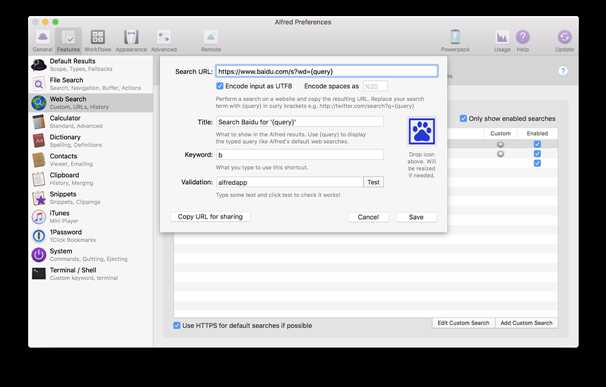Select the Calculator feature in sidebar

[91, 122]
